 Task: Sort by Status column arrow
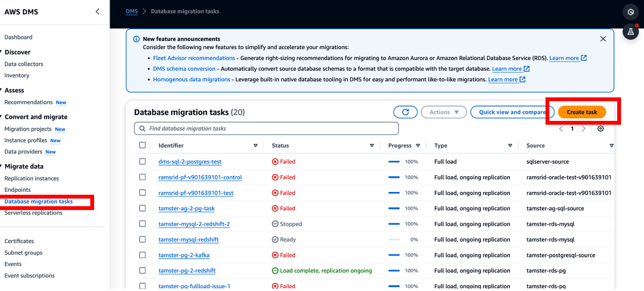(372, 145)
